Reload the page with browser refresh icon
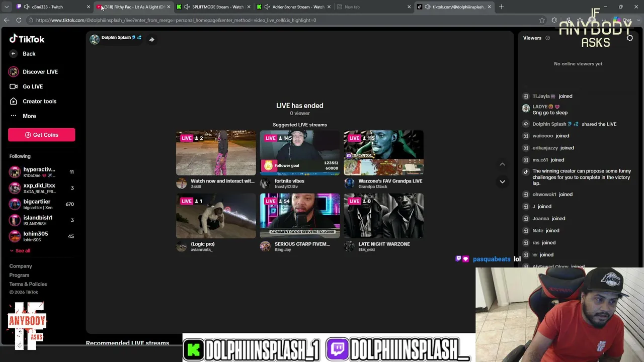 tap(19, 20)
